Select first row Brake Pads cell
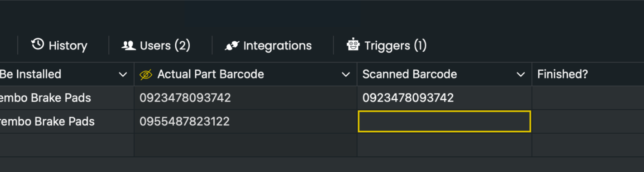The width and height of the screenshot is (644, 172). (x=46, y=98)
